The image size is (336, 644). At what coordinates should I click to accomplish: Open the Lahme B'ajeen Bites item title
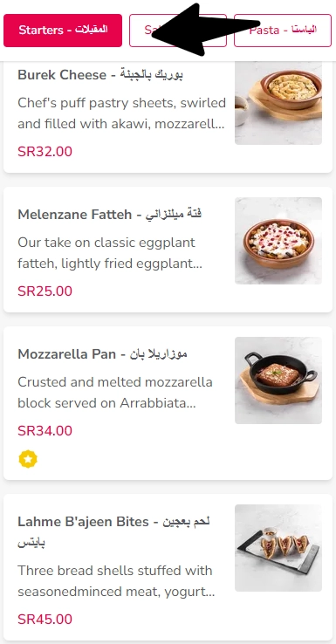113,532
